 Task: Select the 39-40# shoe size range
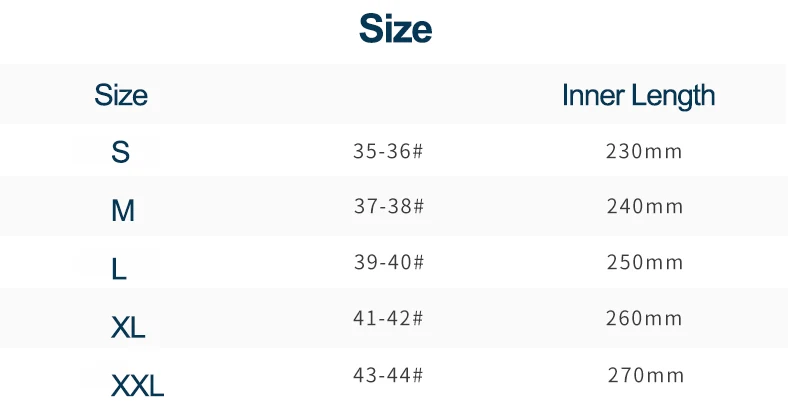point(389,262)
